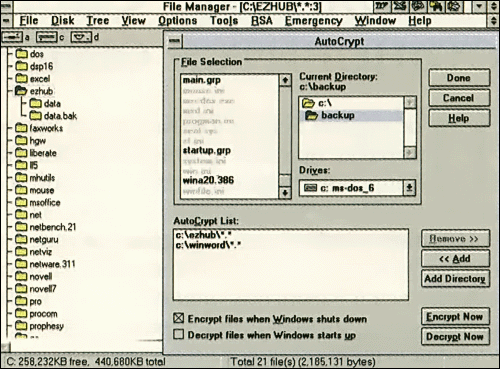Open the File menu
This screenshot has height=369, width=500.
pyautogui.click(x=29, y=21)
